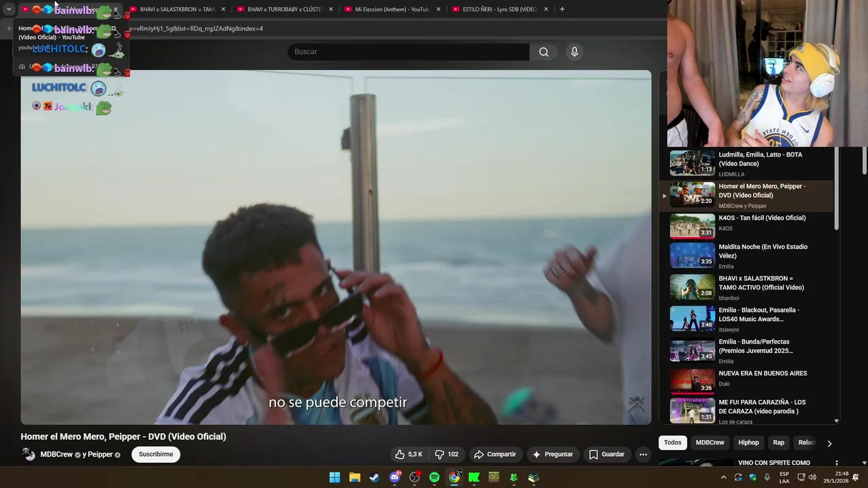868x488 pixels.
Task: Like the video with thumbs up
Action: 409,454
